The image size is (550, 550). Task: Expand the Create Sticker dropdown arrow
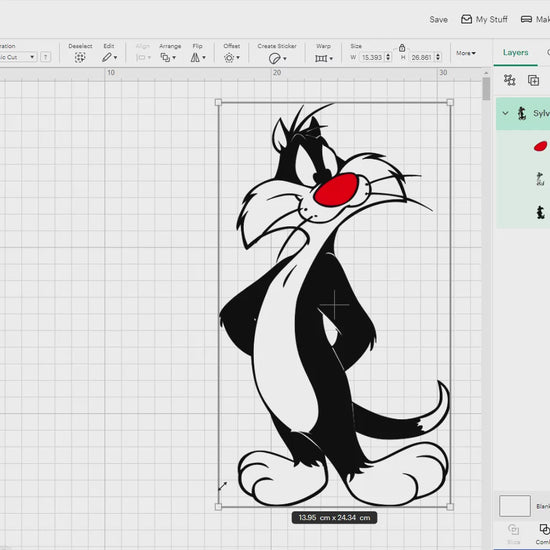point(284,58)
